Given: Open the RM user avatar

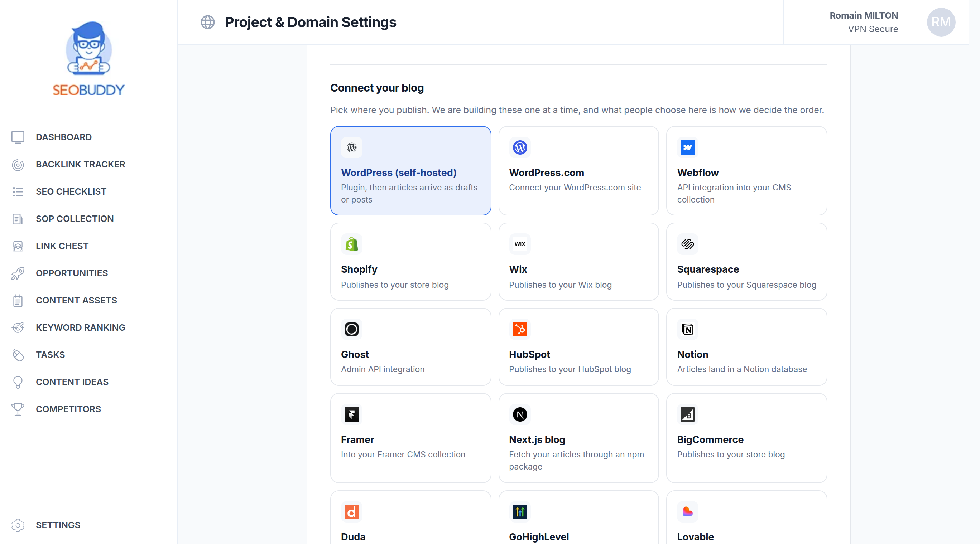Looking at the screenshot, I should coord(941,22).
